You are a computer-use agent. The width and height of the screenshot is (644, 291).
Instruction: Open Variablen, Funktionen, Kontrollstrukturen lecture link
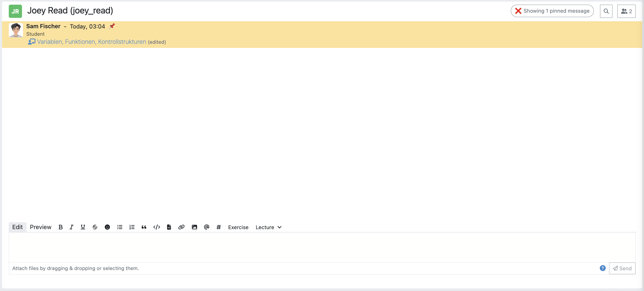pos(92,42)
